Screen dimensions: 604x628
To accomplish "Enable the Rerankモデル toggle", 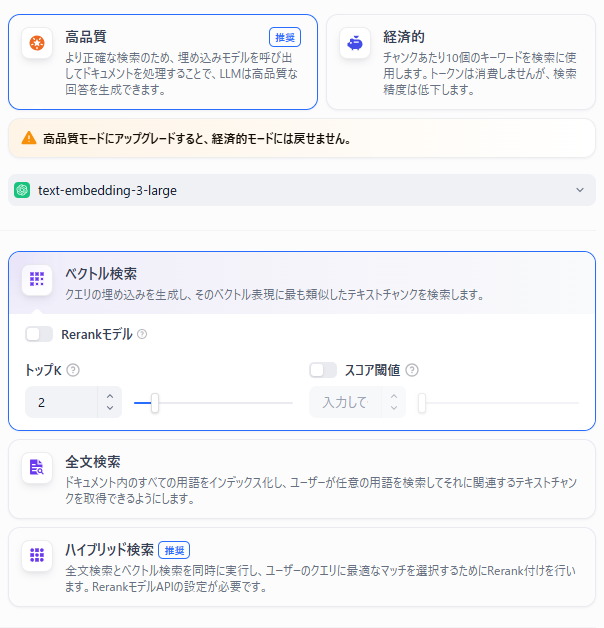I will [x=39, y=334].
